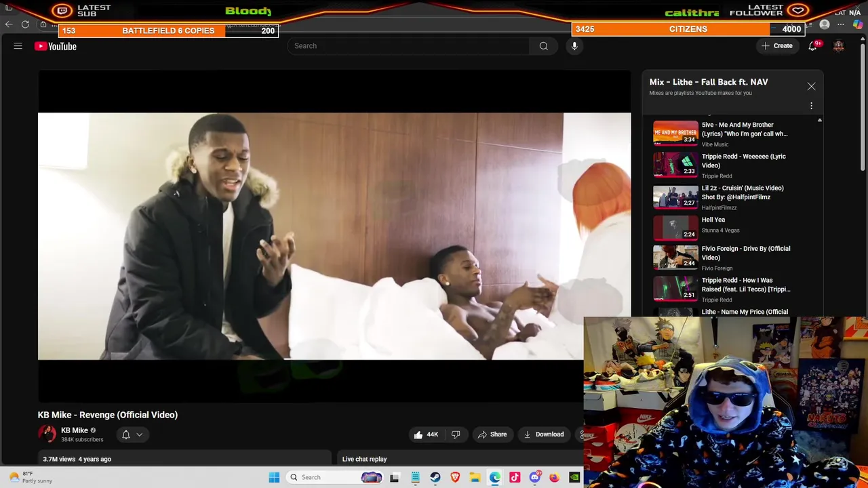Click the video title KB Mike - Revenge
The image size is (868, 488).
pyautogui.click(x=108, y=415)
